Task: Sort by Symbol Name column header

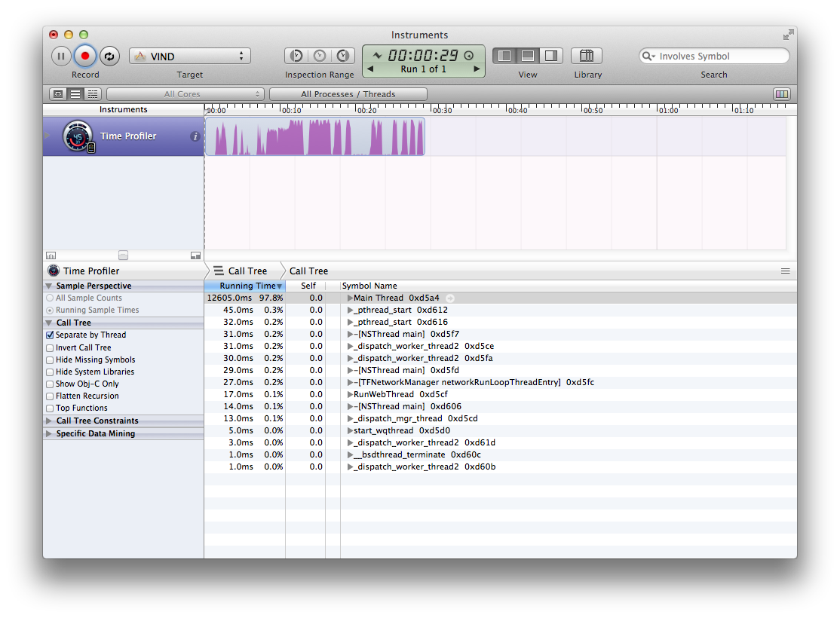Action: (569, 286)
